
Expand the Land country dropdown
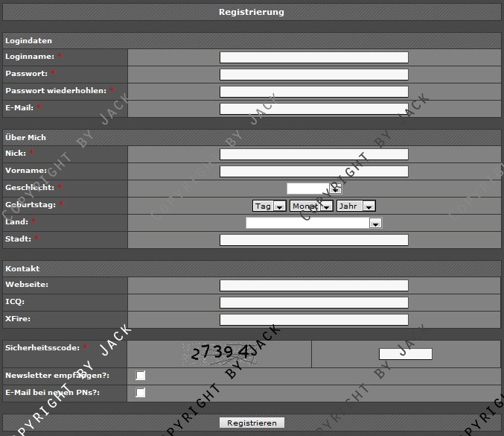pos(313,223)
